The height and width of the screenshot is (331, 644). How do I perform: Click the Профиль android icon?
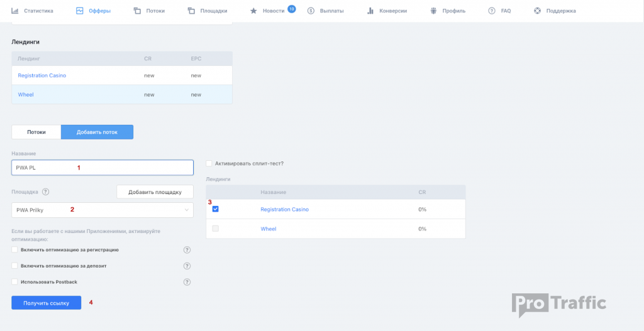click(433, 11)
